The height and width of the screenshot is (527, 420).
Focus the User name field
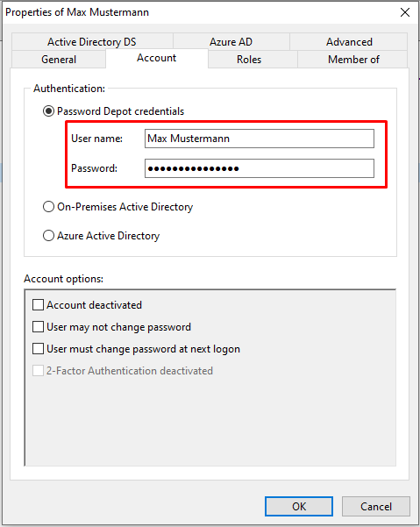click(260, 139)
